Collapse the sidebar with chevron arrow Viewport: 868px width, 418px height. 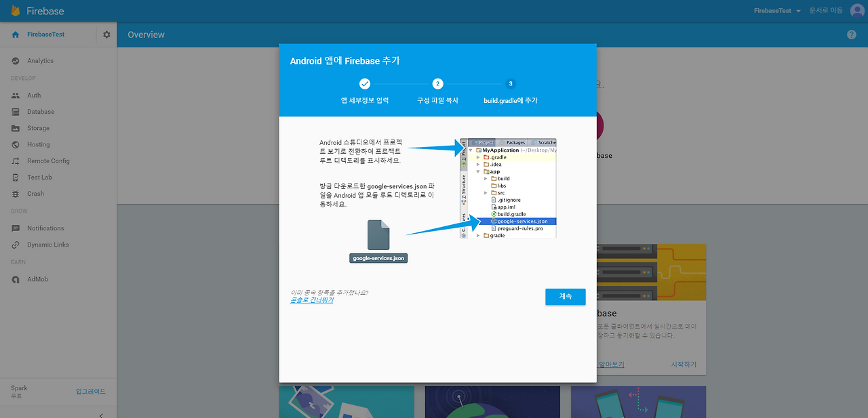tap(101, 415)
